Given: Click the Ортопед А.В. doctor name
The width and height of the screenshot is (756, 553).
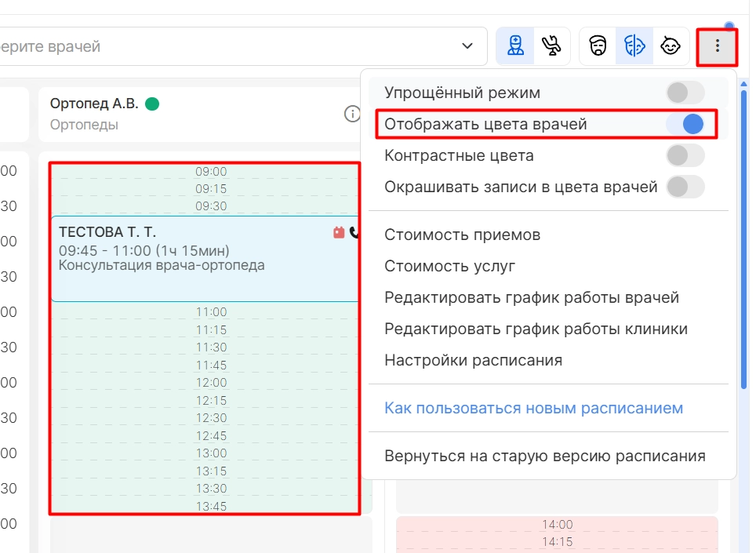Looking at the screenshot, I should coord(94,104).
